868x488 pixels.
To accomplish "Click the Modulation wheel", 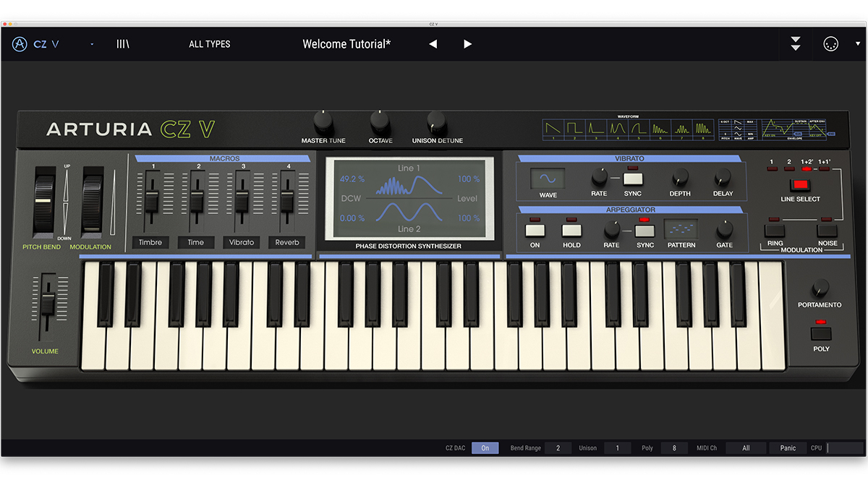I will 93,202.
